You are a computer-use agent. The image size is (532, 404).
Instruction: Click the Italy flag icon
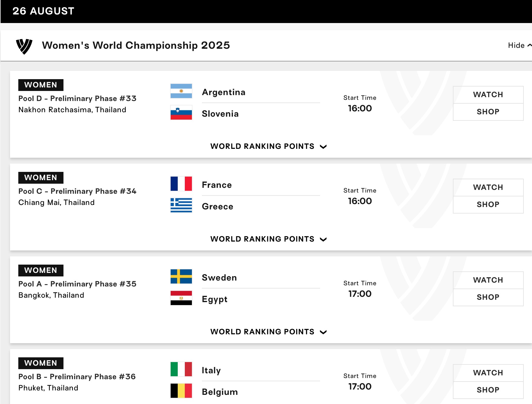[181, 369]
